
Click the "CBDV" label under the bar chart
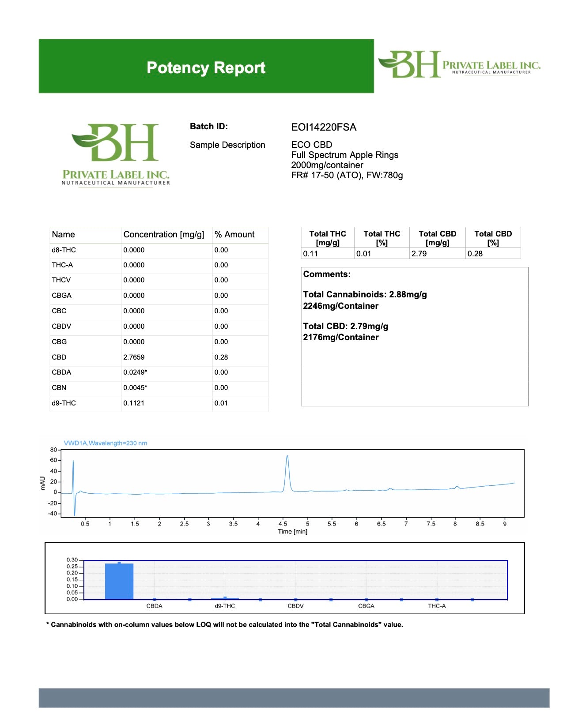(295, 606)
